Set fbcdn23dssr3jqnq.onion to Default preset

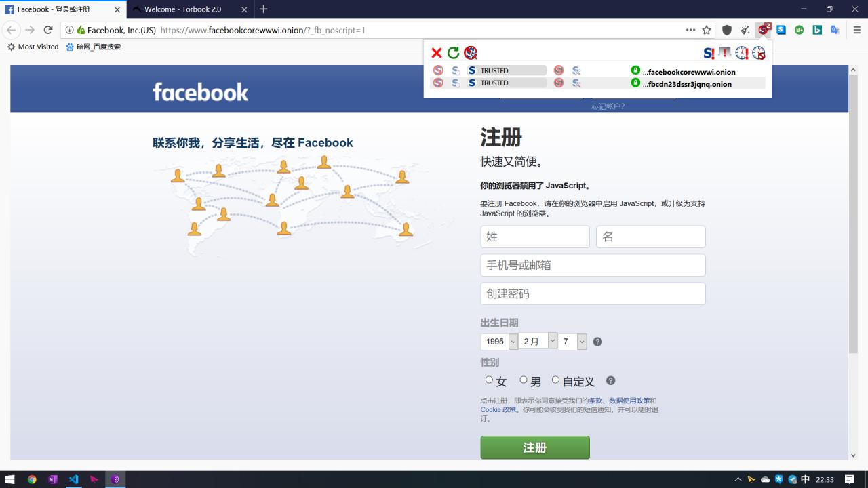[438, 83]
